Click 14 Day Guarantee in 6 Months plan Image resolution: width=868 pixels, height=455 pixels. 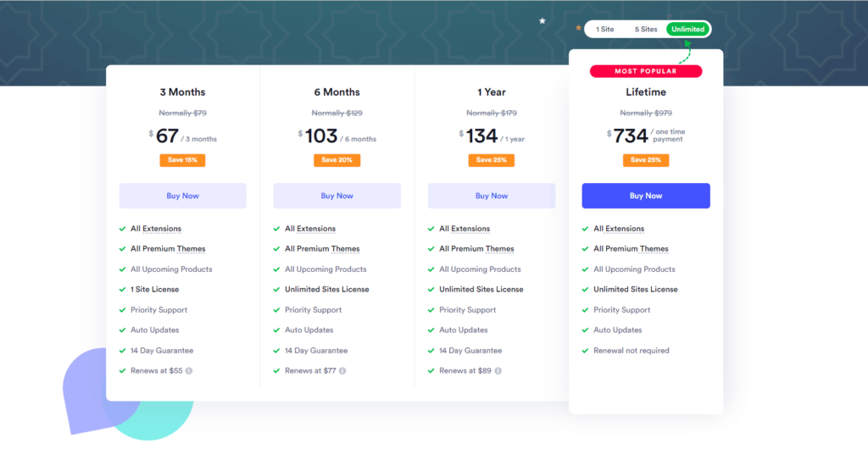point(316,351)
